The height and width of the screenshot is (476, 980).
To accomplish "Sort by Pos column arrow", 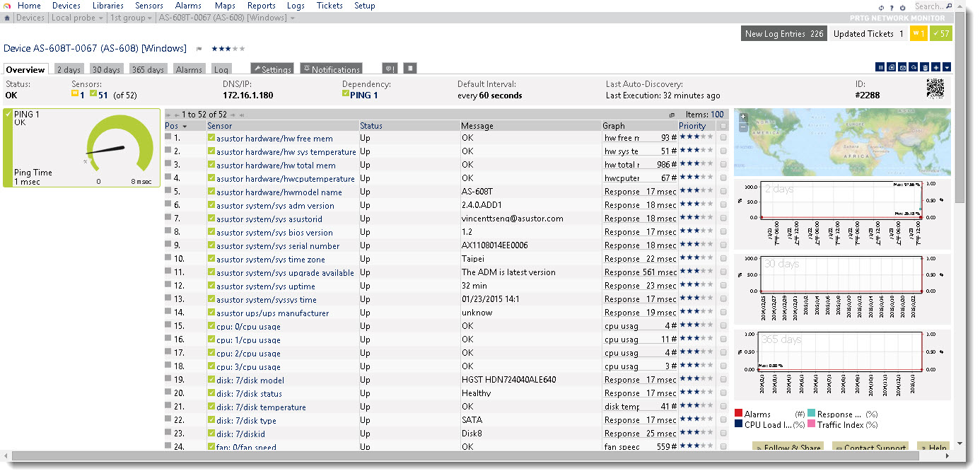I will (x=185, y=126).
